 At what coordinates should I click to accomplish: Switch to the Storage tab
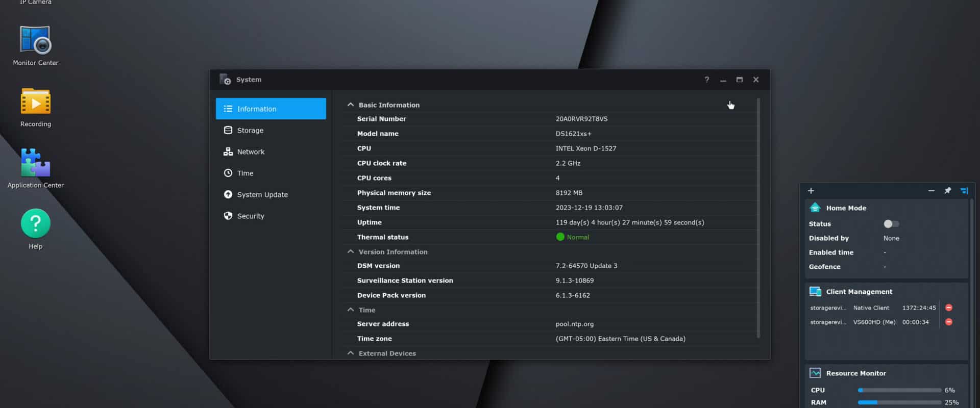point(271,130)
